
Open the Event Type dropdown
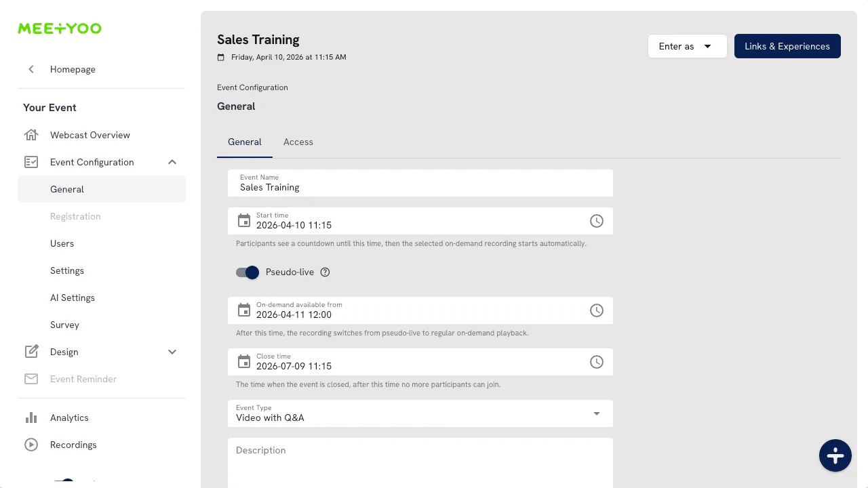click(x=420, y=413)
